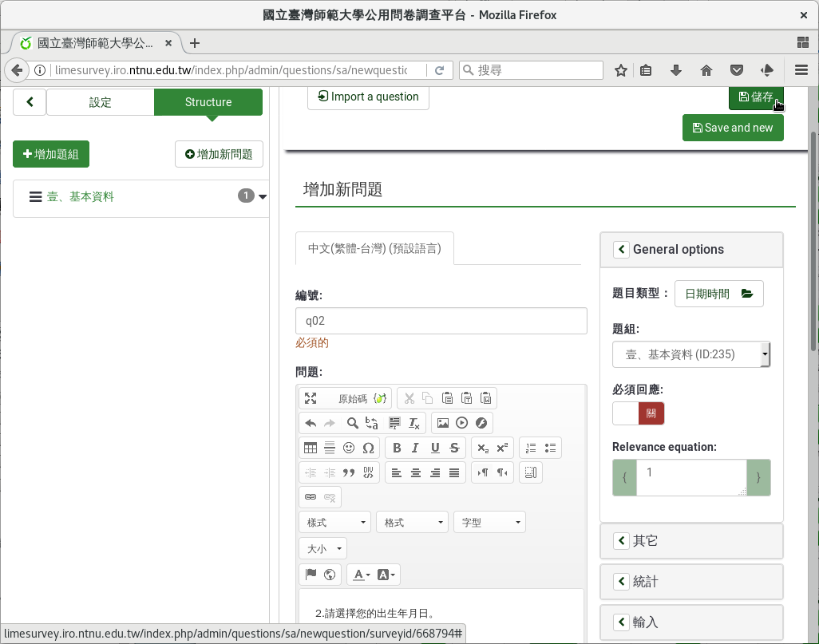This screenshot has width=819, height=644.
Task: Insert Flash object icon
Action: pos(481,423)
